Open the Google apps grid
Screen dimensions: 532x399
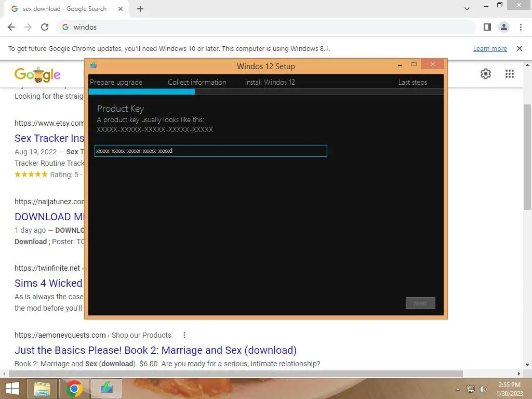510,74
